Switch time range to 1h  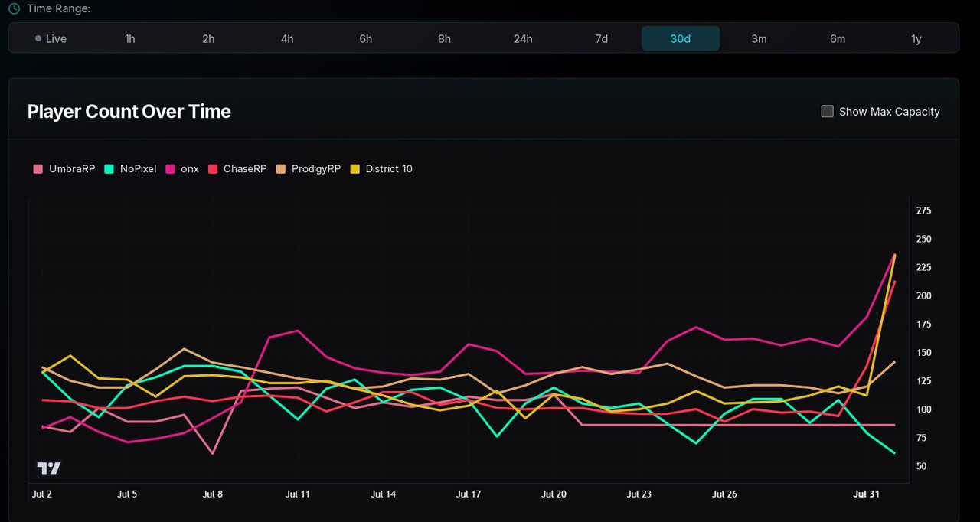click(x=130, y=38)
